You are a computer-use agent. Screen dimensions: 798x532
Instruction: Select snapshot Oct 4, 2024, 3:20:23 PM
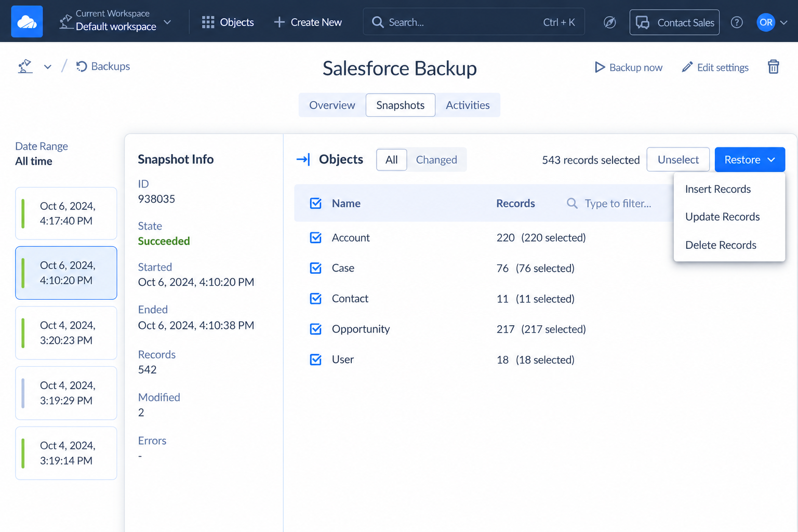[66, 332]
